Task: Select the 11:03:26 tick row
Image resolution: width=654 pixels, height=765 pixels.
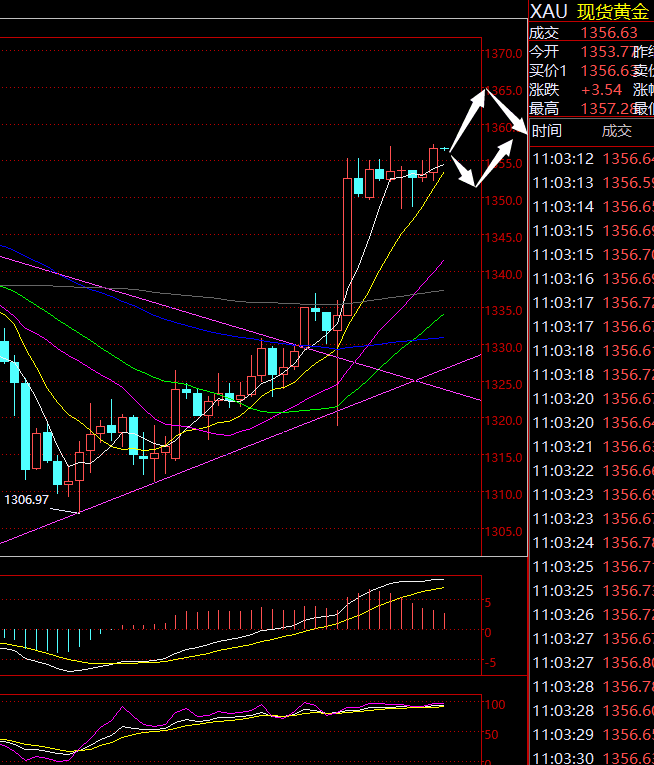Action: coord(592,614)
